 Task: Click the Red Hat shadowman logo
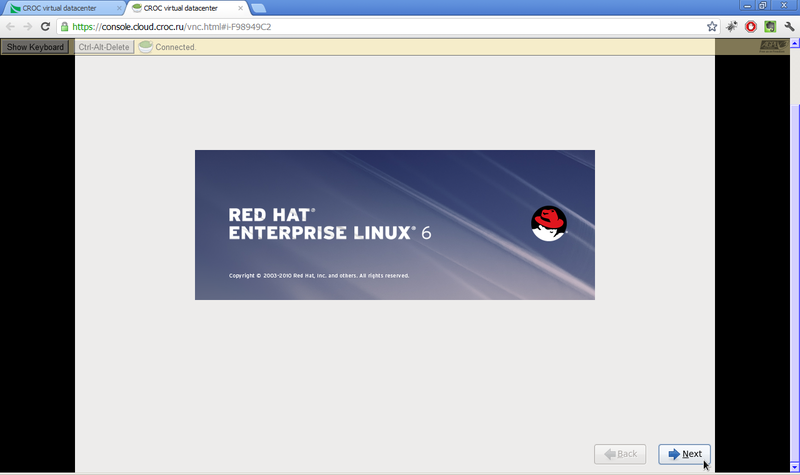coord(549,223)
